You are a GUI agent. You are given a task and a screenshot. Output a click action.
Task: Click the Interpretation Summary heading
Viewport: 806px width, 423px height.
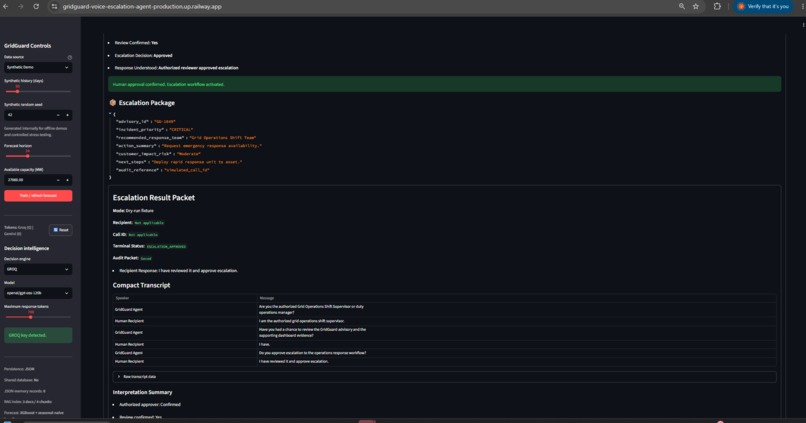[x=142, y=392]
